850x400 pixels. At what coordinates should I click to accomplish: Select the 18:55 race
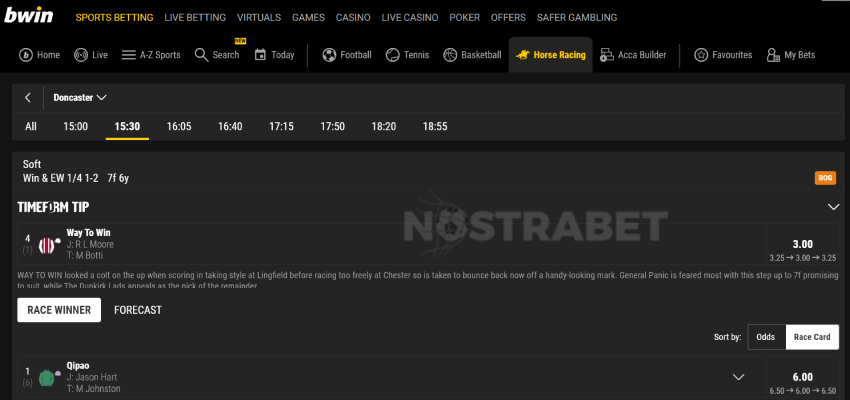(435, 127)
